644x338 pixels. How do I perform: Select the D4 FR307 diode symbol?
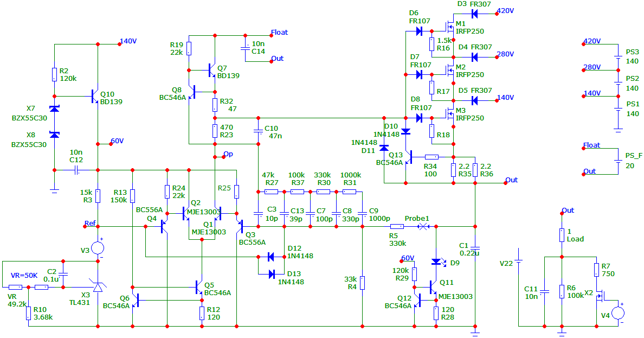475,57
